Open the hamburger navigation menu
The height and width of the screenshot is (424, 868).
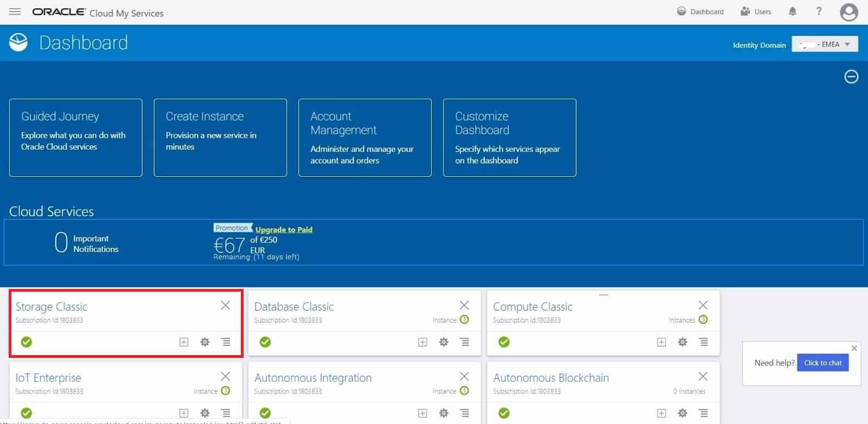pos(15,11)
